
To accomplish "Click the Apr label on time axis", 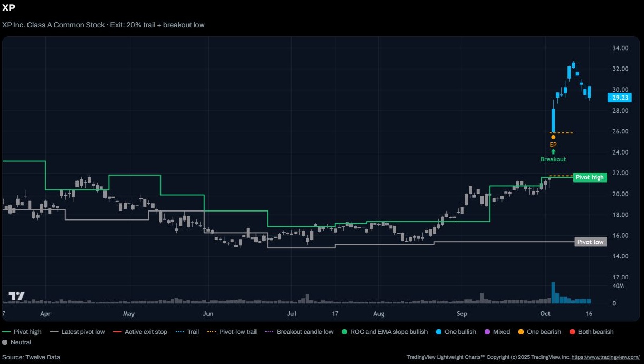I will [45, 314].
